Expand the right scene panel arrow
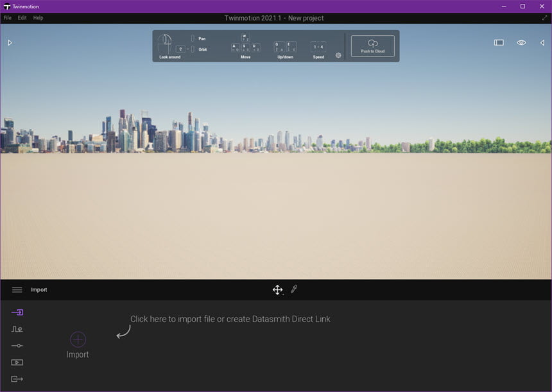The width and height of the screenshot is (552, 392). (542, 42)
